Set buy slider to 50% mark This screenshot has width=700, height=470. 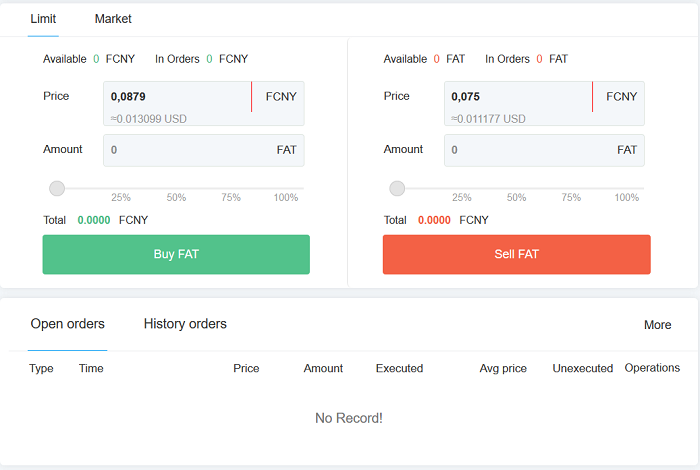click(x=177, y=189)
